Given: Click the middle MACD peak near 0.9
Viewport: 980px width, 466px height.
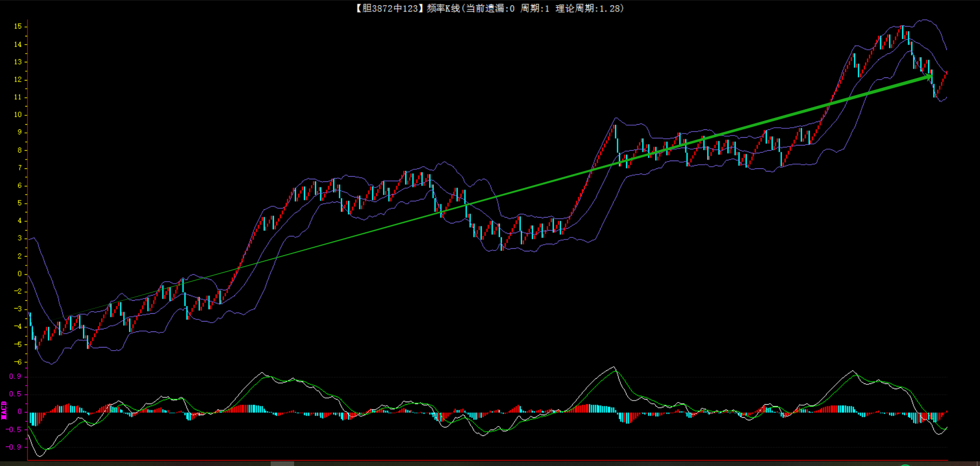Looking at the screenshot, I should (x=614, y=367).
